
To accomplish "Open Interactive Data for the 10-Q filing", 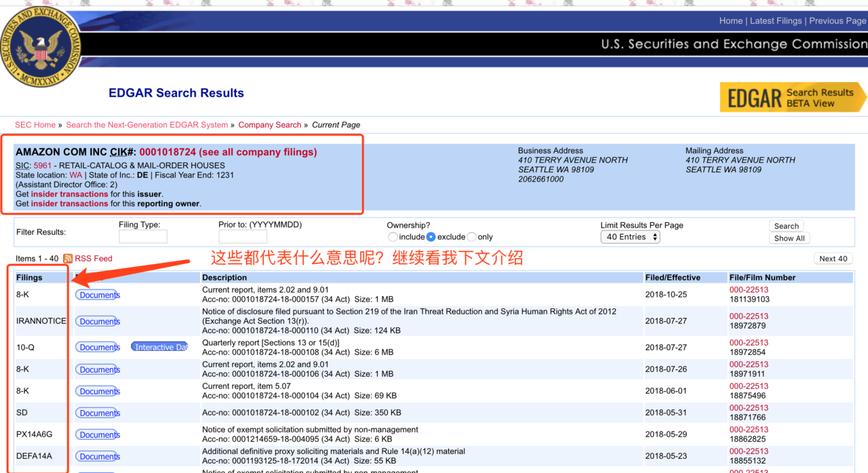I will point(160,348).
